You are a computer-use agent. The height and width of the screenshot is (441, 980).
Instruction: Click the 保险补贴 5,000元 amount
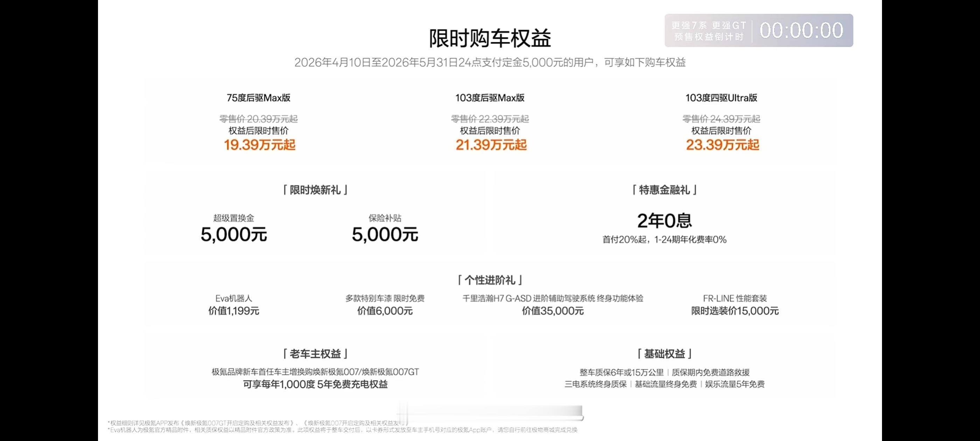[x=385, y=234]
